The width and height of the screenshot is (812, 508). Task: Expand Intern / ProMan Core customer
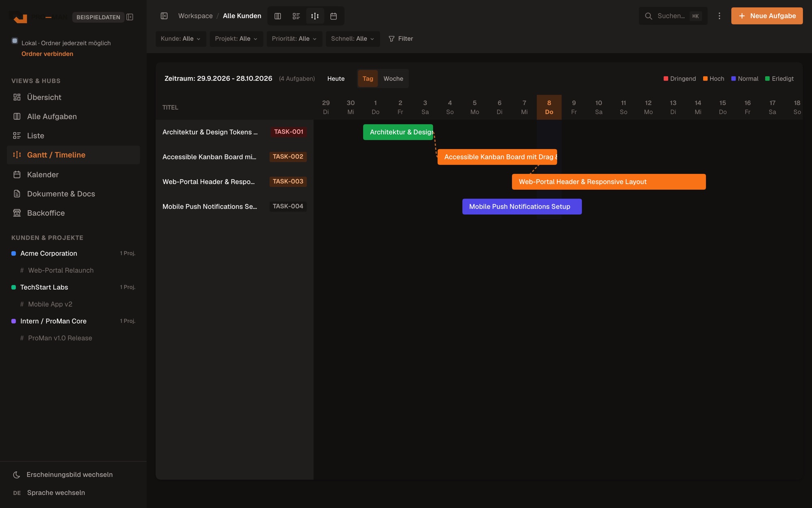coord(73,321)
